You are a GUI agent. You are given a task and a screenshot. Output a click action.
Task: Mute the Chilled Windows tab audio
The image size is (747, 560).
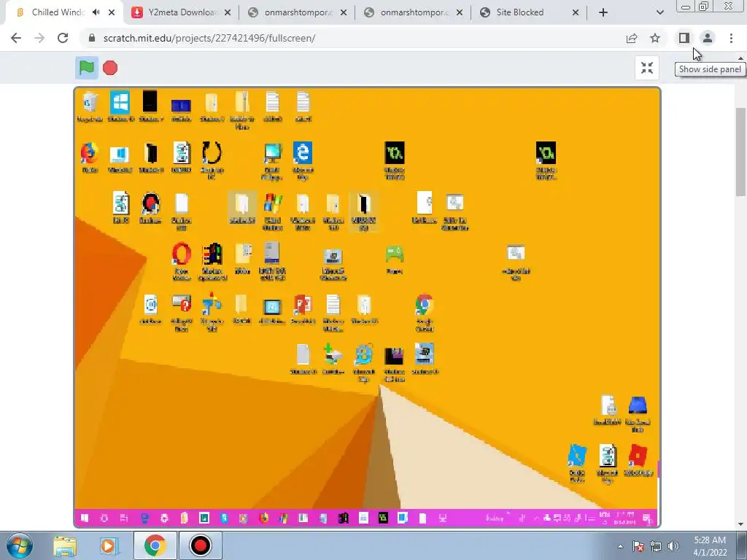point(96,12)
